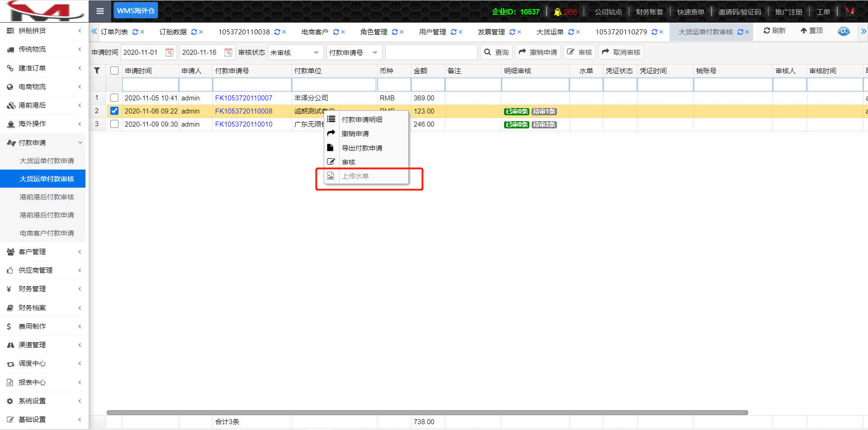This screenshot has width=868, height=430.
Task: Open the 付款申请号 search-field dropdown
Action: pos(354,52)
